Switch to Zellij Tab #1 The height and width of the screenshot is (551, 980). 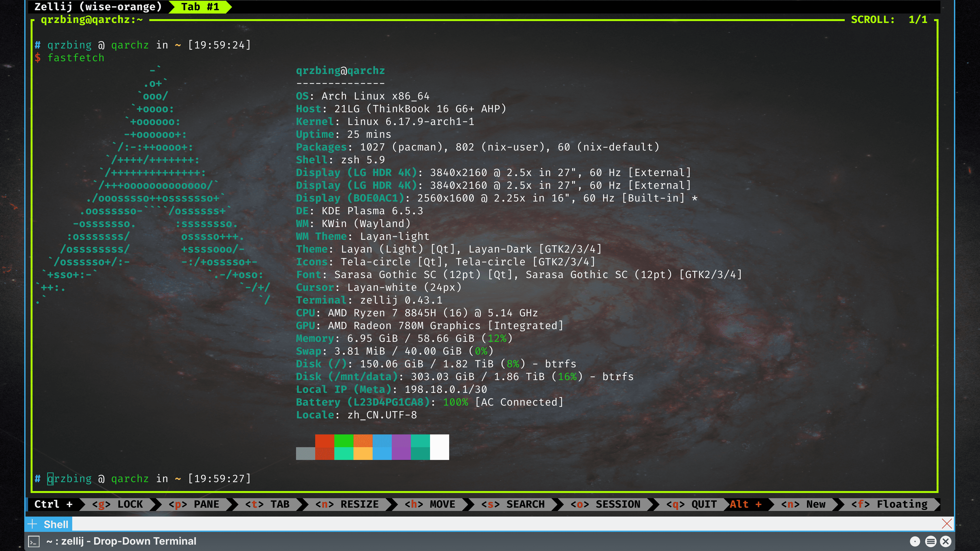point(200,7)
